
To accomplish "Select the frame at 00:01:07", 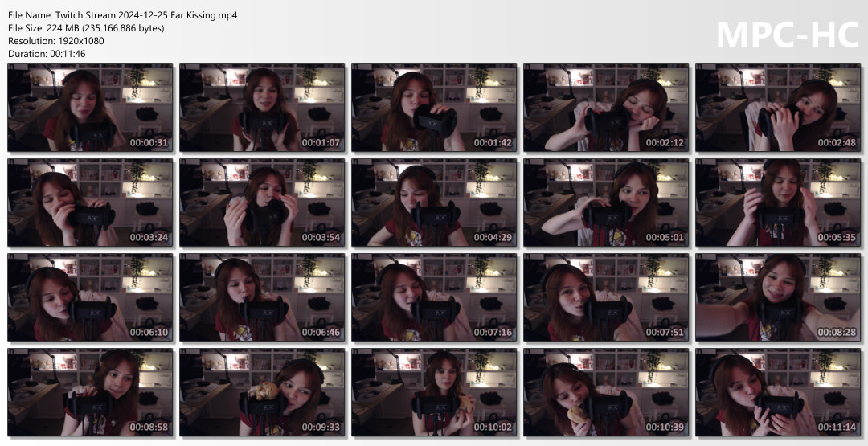I will click(262, 108).
